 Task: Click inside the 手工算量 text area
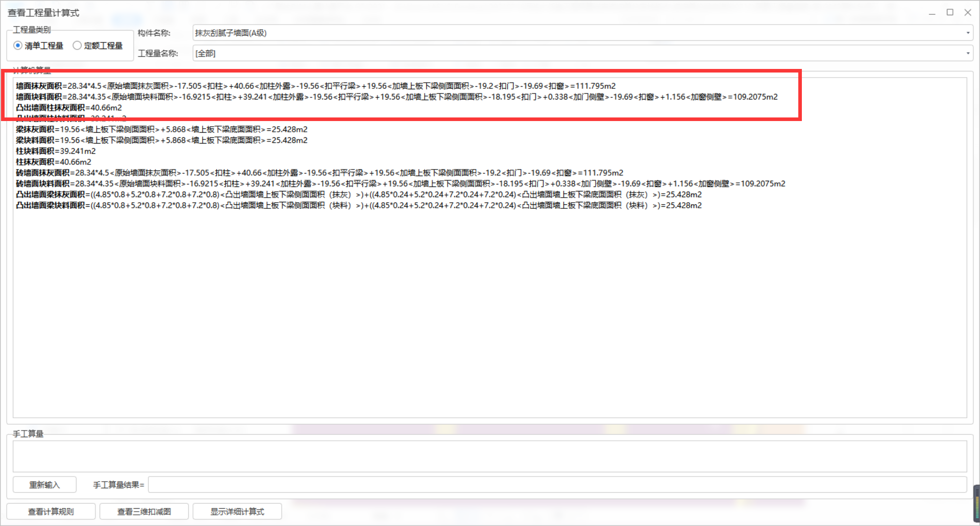click(x=490, y=456)
